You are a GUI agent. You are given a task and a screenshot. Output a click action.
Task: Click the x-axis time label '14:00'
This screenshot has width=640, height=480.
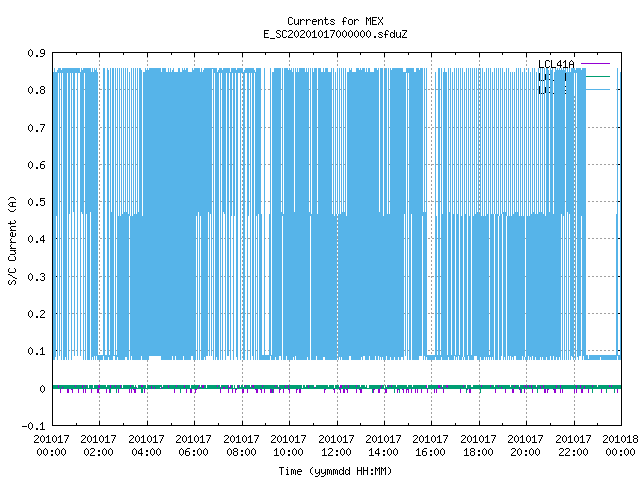point(383,452)
